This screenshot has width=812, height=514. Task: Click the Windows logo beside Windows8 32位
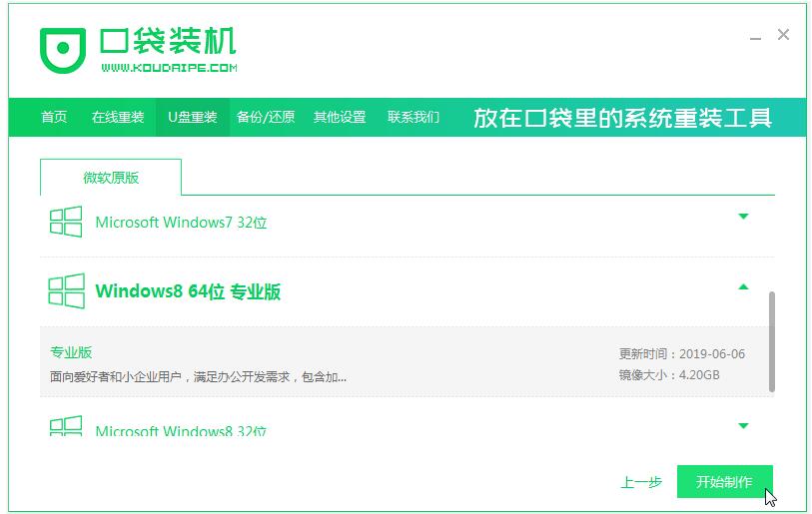(66, 426)
